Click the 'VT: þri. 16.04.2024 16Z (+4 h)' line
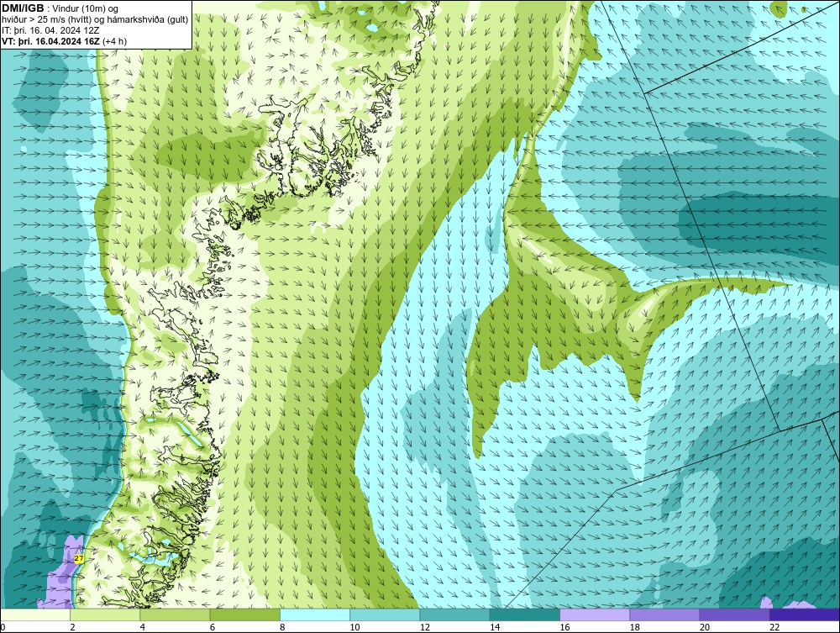 (65, 41)
